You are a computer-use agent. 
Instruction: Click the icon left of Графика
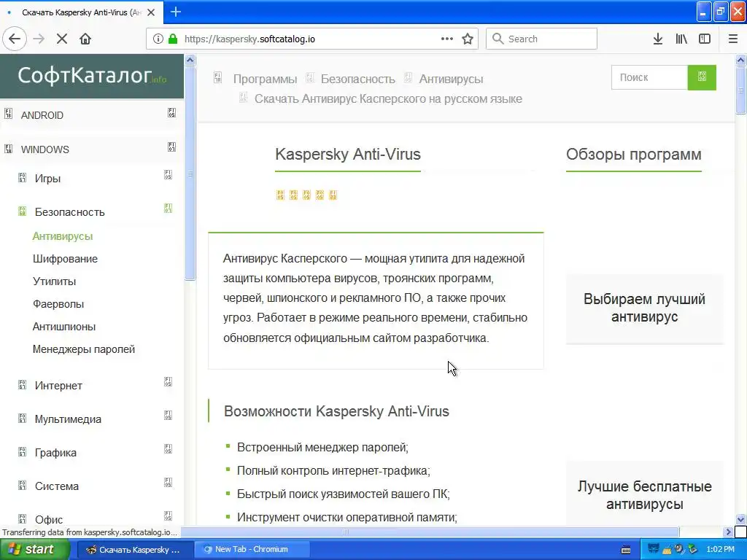(x=22, y=452)
